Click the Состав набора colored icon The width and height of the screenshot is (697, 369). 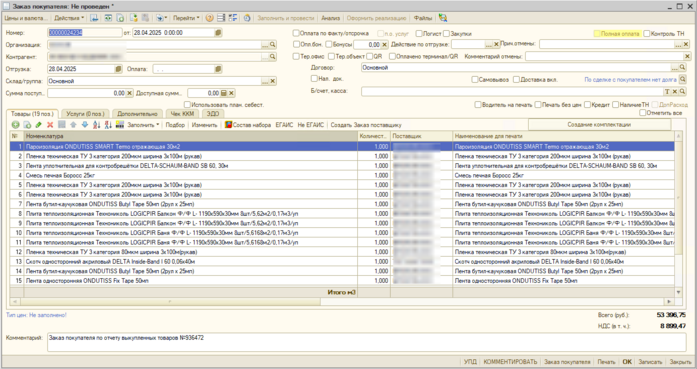coord(228,125)
